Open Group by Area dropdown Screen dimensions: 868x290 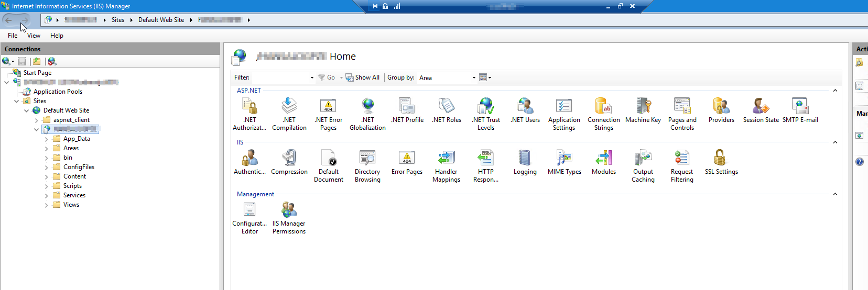[x=474, y=77]
